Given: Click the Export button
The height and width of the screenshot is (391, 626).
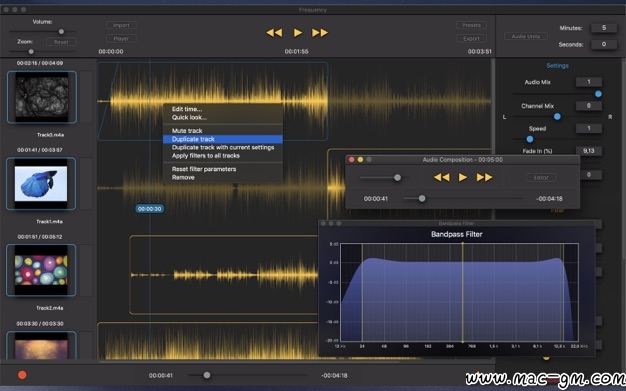Looking at the screenshot, I should click(471, 39).
